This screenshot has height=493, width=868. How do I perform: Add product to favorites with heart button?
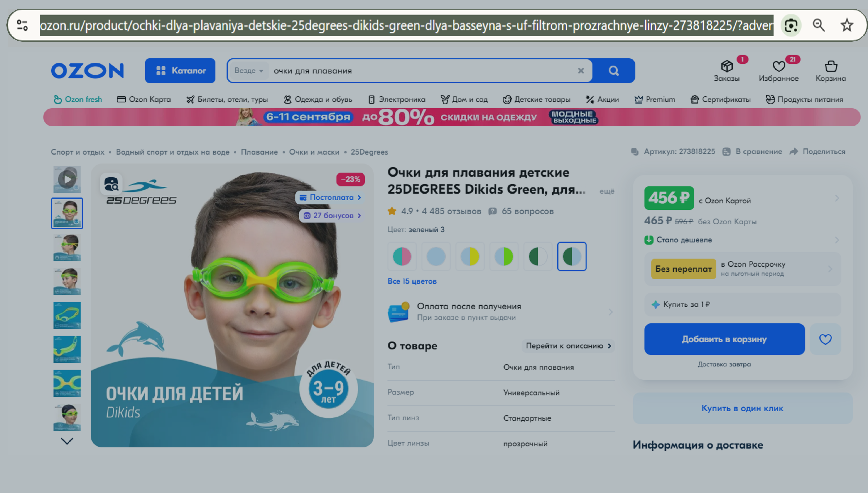pos(825,339)
